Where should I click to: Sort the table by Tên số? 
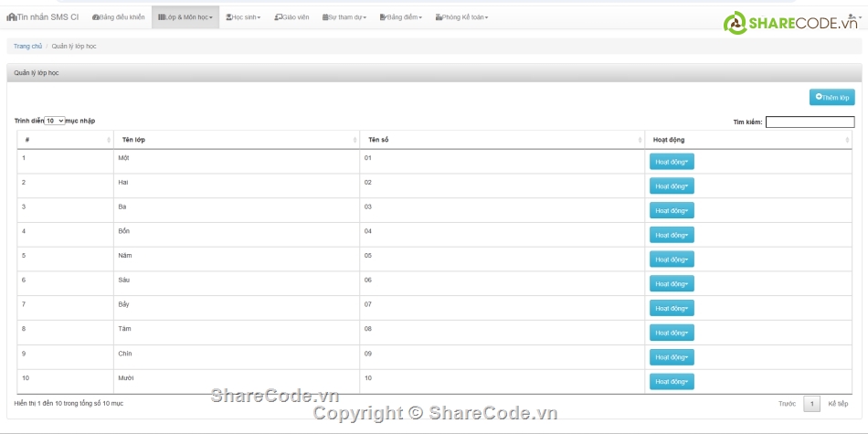(x=503, y=140)
